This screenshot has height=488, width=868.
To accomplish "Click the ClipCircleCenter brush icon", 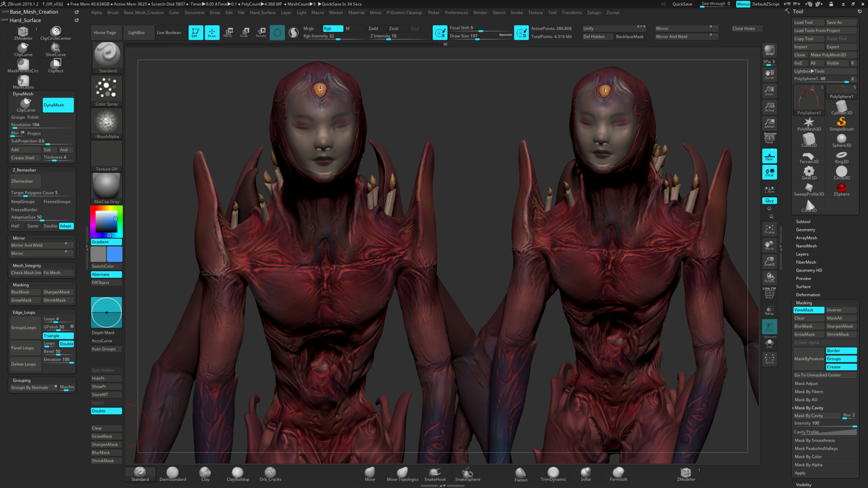I will click(x=56, y=34).
